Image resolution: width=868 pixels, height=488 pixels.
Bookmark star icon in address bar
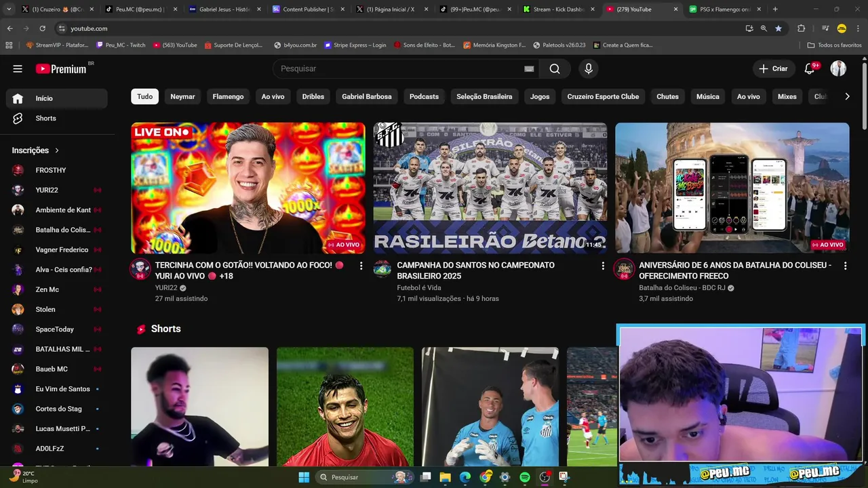[778, 28]
